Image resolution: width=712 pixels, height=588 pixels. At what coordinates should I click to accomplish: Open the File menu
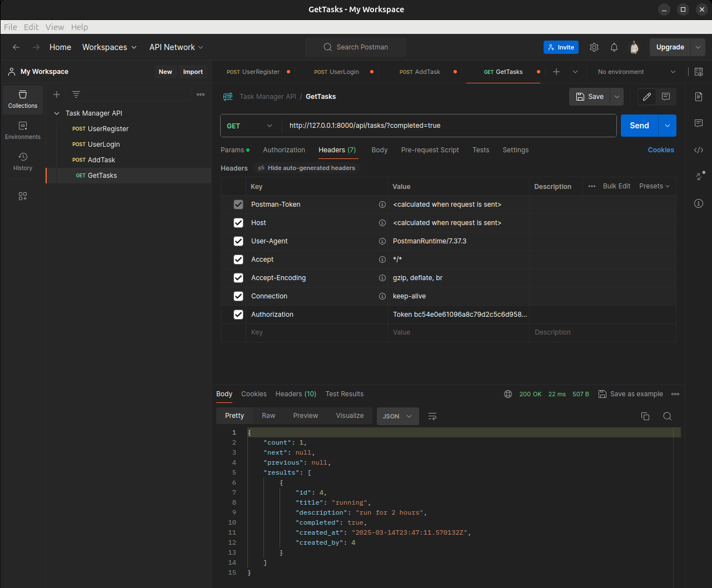(x=11, y=27)
